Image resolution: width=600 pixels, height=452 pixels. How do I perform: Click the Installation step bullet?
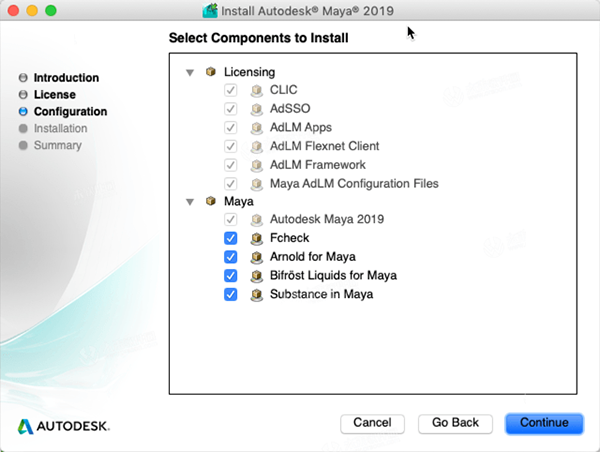coord(23,128)
